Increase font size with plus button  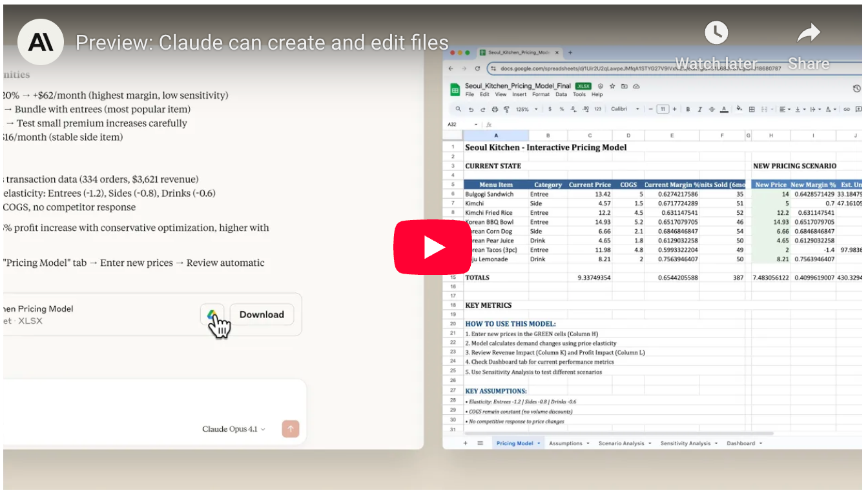pos(674,109)
